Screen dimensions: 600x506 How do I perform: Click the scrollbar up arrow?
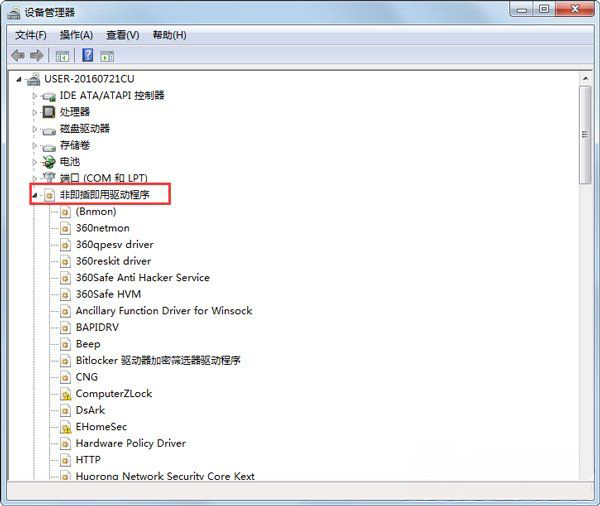point(585,78)
